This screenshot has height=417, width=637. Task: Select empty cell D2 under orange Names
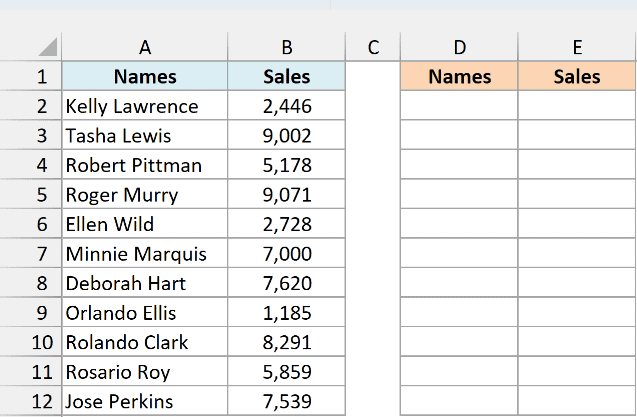tap(459, 106)
